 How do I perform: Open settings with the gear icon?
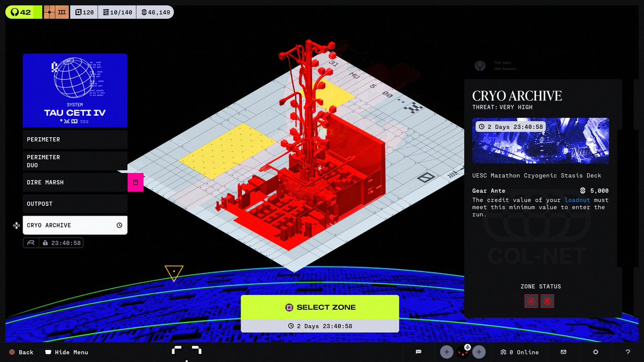coord(596,352)
